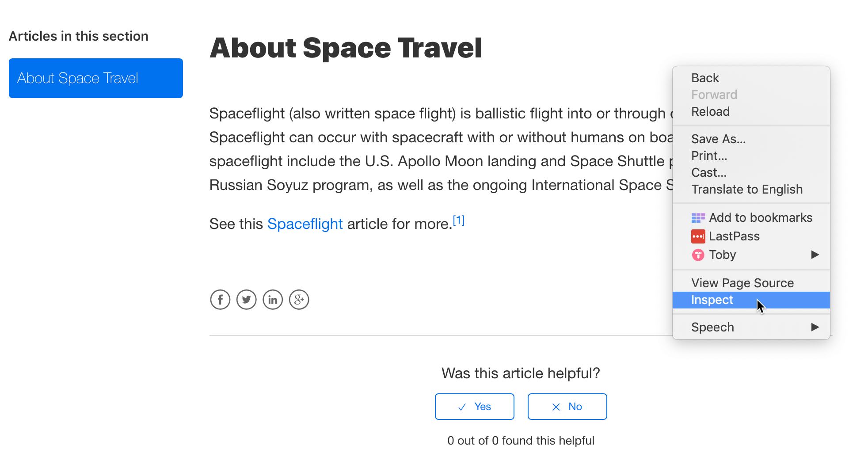The height and width of the screenshot is (449, 868).
Task: Click the Add to bookmarks grid icon
Action: pos(698,218)
